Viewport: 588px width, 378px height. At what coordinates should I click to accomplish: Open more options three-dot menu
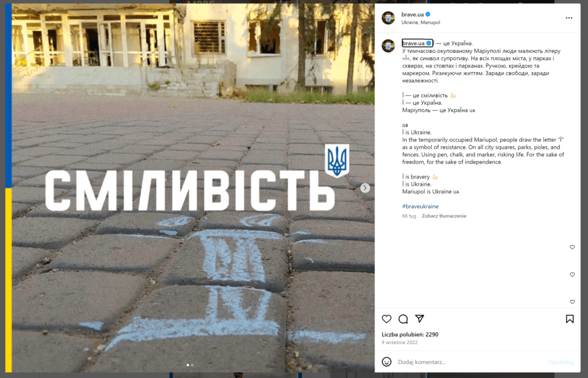[x=569, y=18]
